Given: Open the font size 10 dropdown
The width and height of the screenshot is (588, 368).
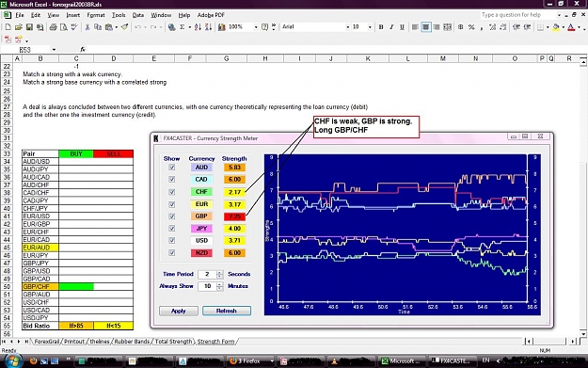Looking at the screenshot, I should [370, 27].
